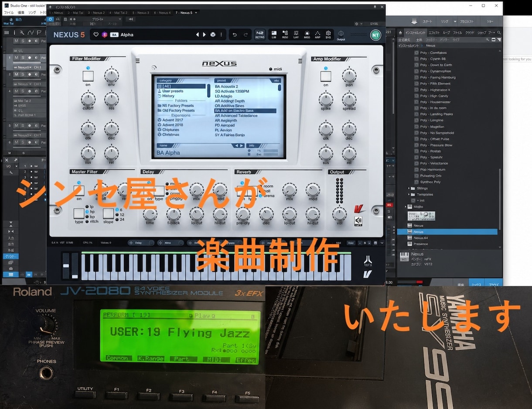Click the pin icon on instrument window
Screen dimensions: 532x409
pyautogui.click(x=374, y=7)
